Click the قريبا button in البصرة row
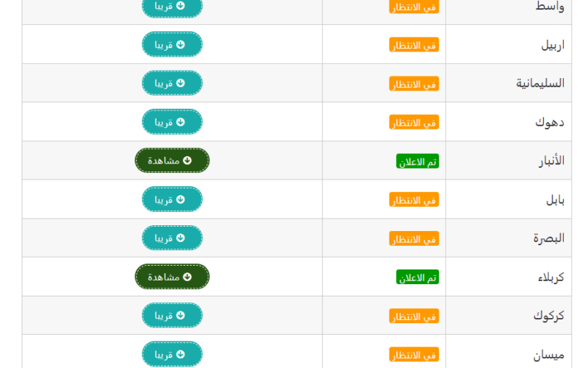This screenshot has height=368, width=588. click(172, 238)
